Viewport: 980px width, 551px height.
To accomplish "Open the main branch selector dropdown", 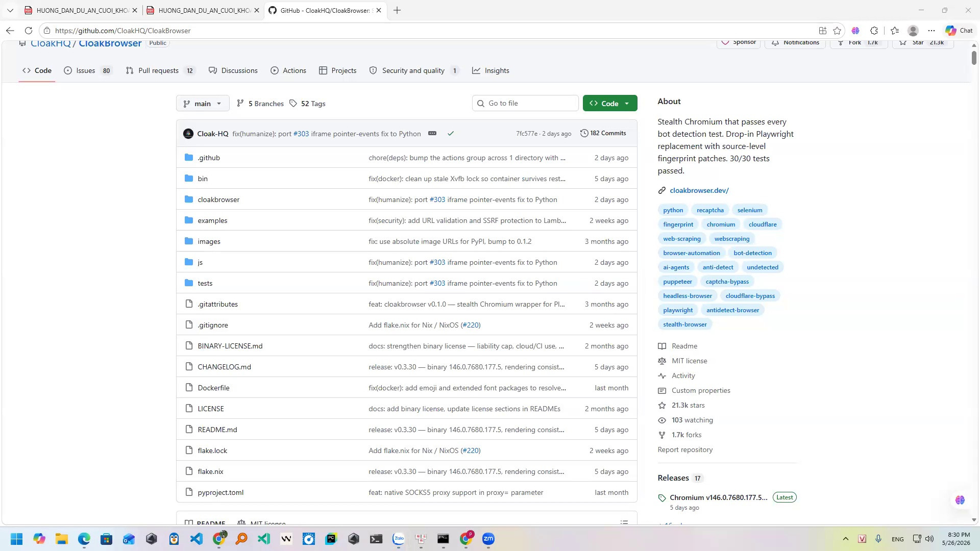I will coord(203,104).
